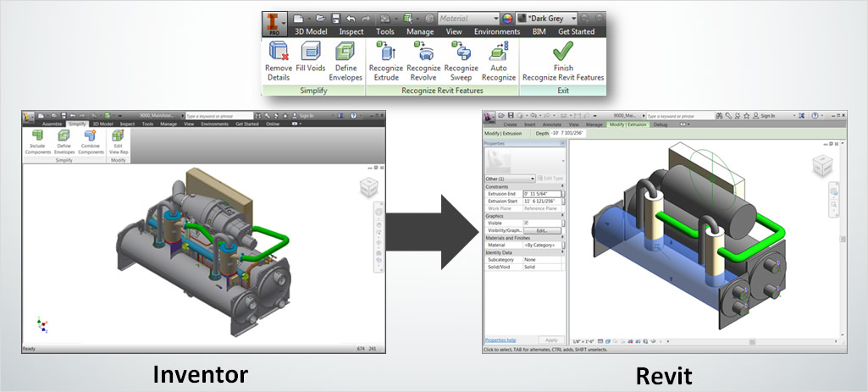Select Define Envelopes in top ribbon

click(x=346, y=62)
